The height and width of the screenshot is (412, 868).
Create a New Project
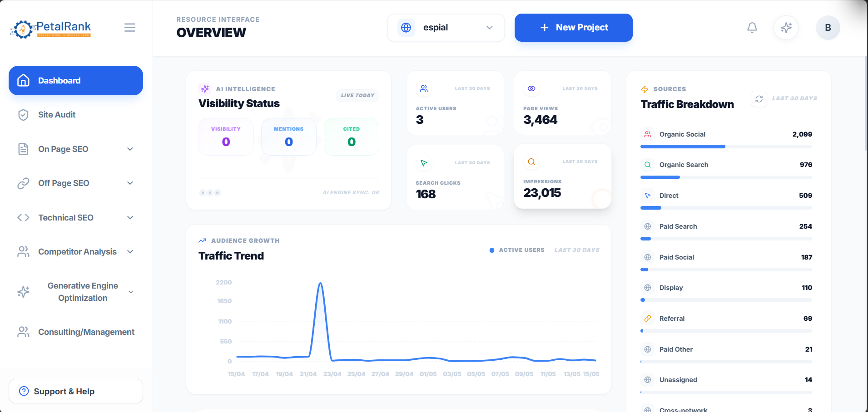coord(574,28)
